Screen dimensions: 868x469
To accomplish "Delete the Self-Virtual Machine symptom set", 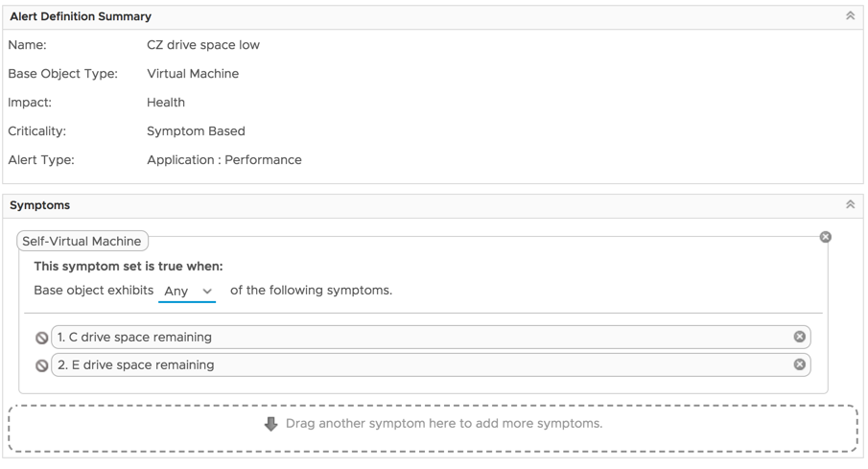I will pyautogui.click(x=826, y=237).
